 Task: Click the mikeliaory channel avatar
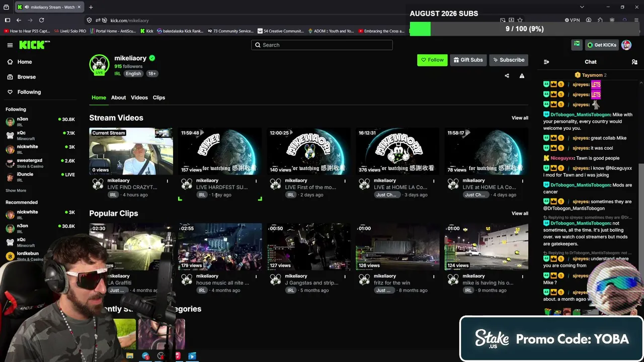[x=99, y=65]
